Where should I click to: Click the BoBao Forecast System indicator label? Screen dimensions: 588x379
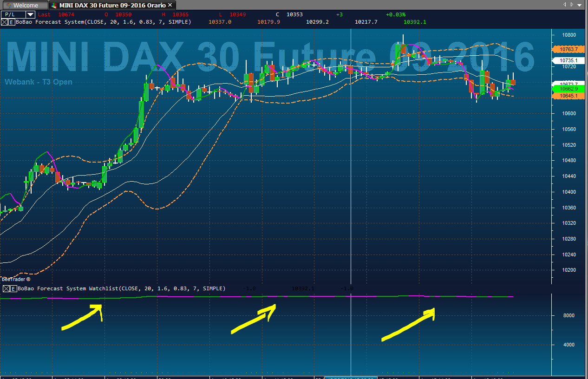tap(103, 22)
